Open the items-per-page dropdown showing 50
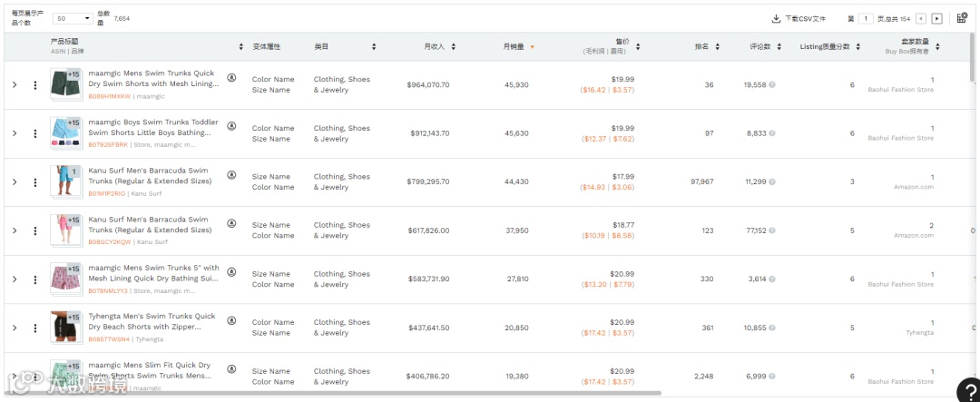The image size is (980, 402). coord(73,18)
